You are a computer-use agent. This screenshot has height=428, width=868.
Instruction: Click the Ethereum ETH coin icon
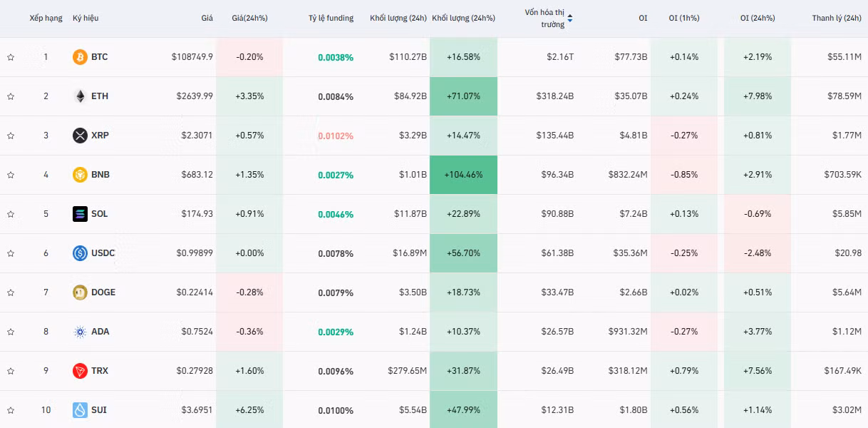pos(81,96)
